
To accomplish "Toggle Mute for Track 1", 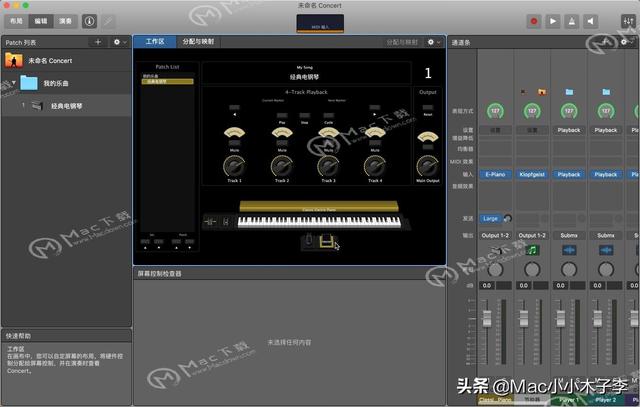I will coord(234,143).
